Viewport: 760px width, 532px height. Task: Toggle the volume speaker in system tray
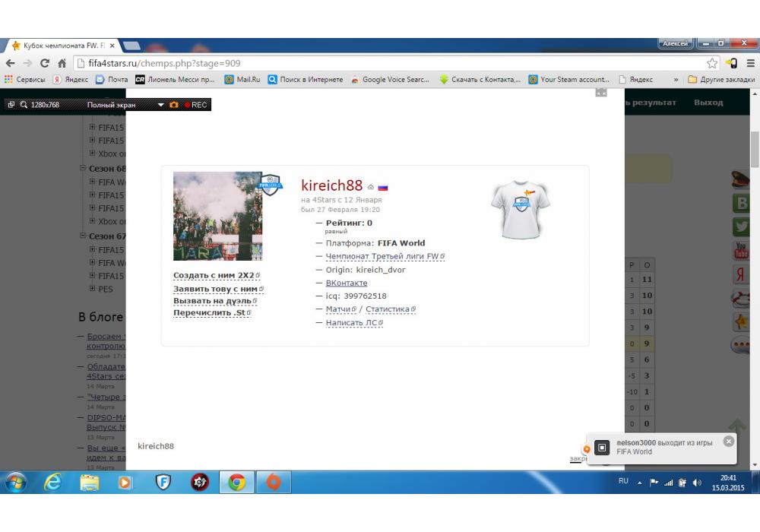(x=697, y=482)
